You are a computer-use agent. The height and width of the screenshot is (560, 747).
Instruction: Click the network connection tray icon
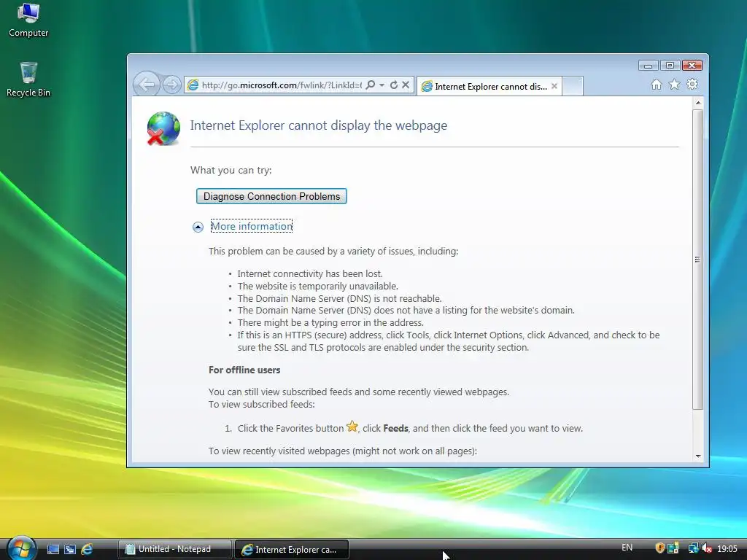(693, 548)
